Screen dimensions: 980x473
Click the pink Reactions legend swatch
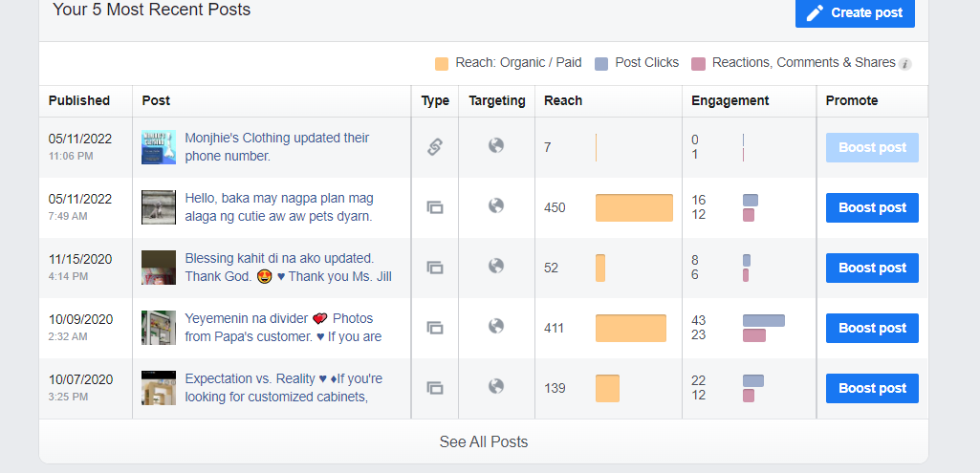coord(698,64)
